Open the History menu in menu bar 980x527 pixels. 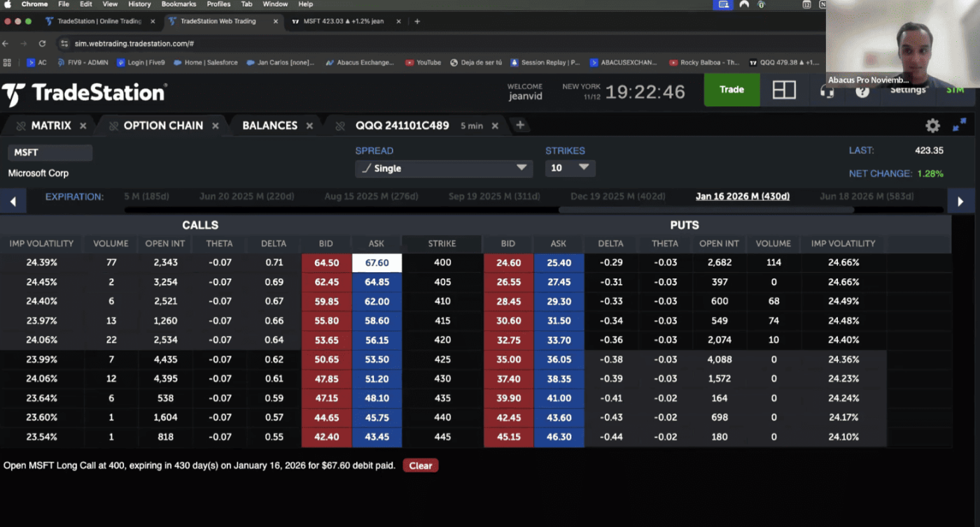(139, 4)
